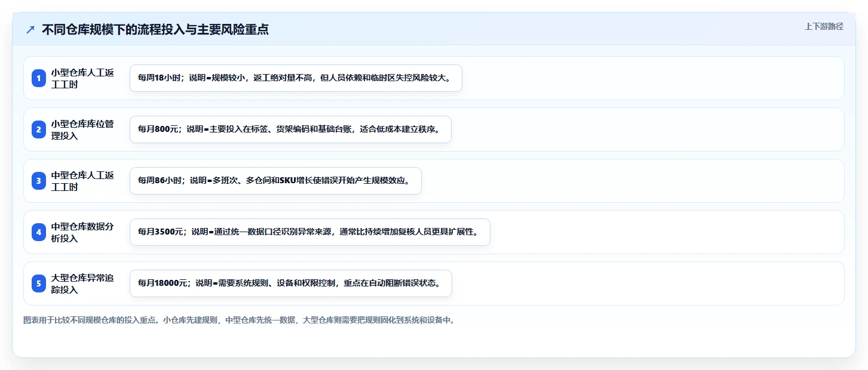
Task: Click the 大型仓库异常追踪投入 label
Action: (x=82, y=283)
